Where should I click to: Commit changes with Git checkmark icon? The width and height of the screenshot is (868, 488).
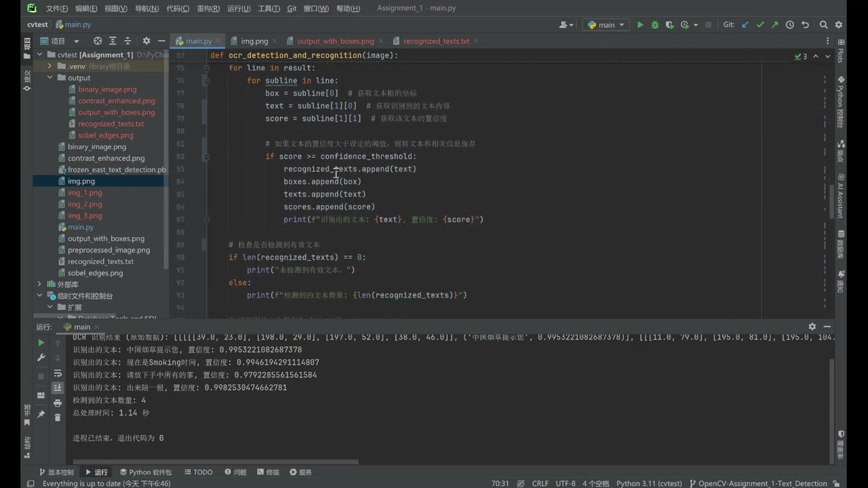pos(760,24)
